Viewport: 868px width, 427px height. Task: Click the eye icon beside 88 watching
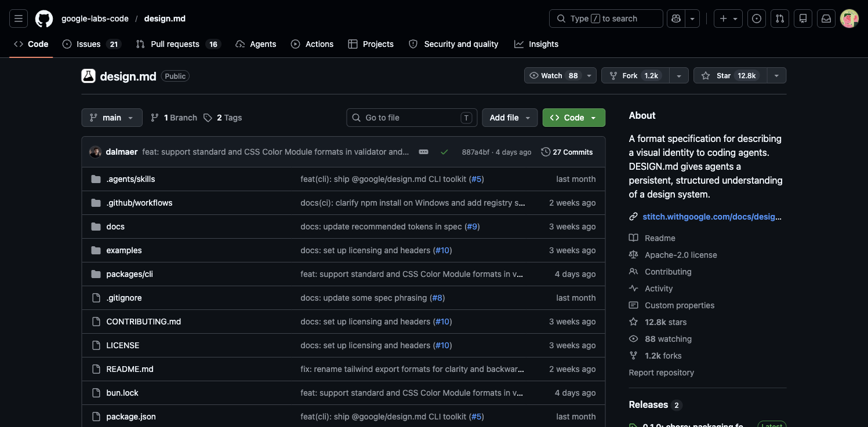click(x=634, y=339)
